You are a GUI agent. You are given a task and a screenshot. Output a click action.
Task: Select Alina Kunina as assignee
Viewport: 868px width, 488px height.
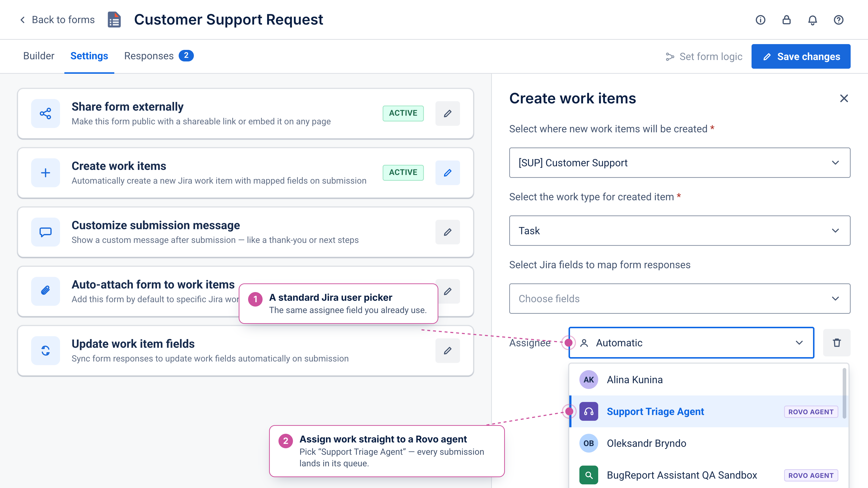click(709, 380)
